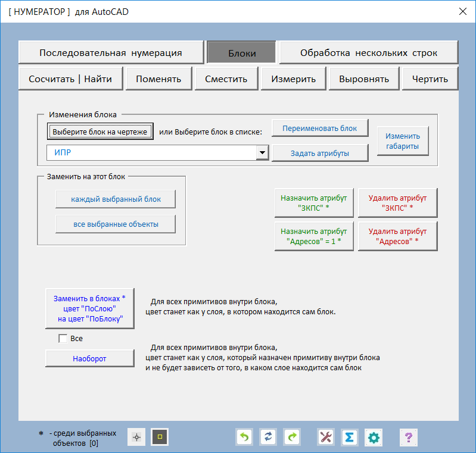Select the Выровнять tab
The height and width of the screenshot is (453, 476).
pos(363,79)
